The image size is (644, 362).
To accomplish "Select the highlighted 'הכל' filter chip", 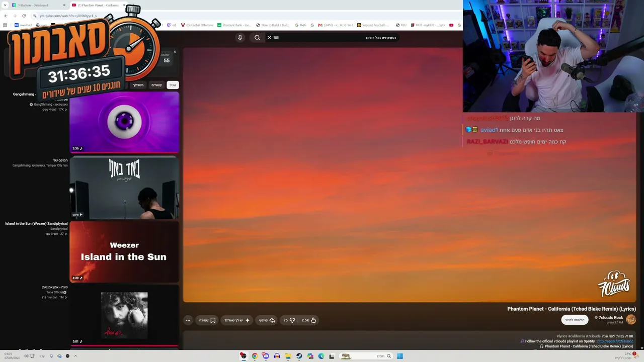I will click(x=173, y=85).
